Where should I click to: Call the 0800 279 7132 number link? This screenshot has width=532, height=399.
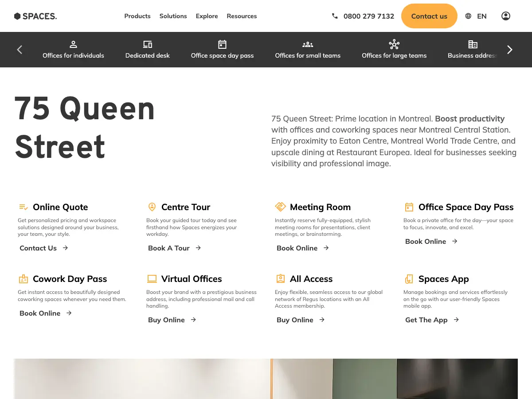pyautogui.click(x=369, y=16)
